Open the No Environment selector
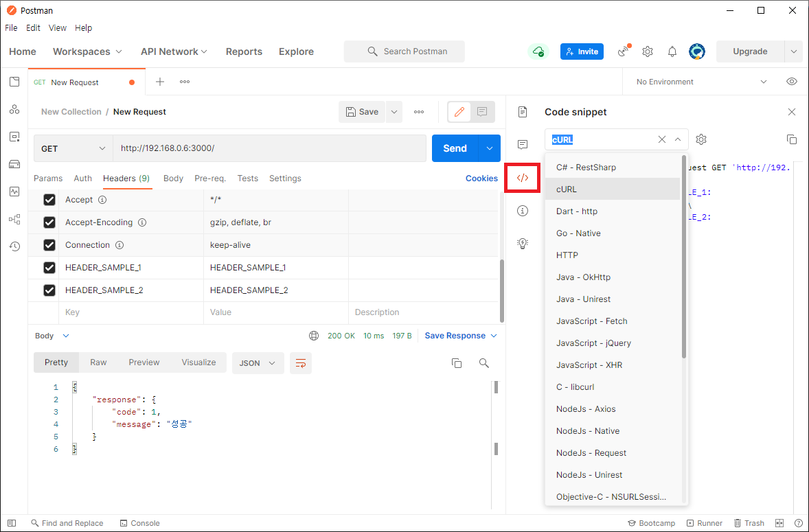 702,82
